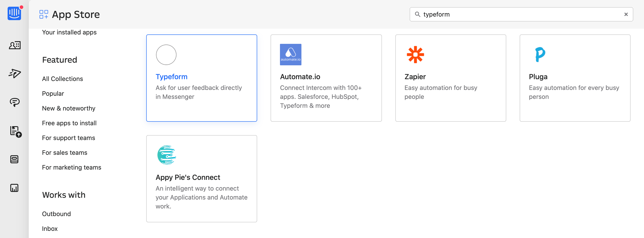Screen dimensions: 644x238
Task: Click the Typeform round logo
Action: click(x=166, y=55)
